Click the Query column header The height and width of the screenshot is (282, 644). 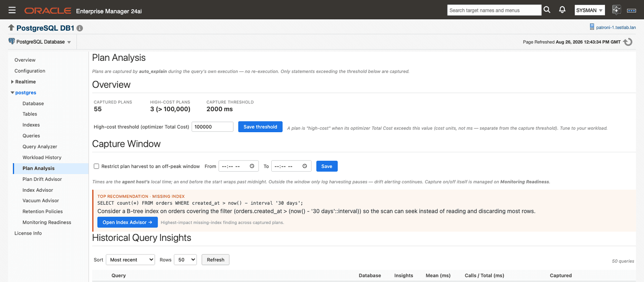[x=119, y=276]
